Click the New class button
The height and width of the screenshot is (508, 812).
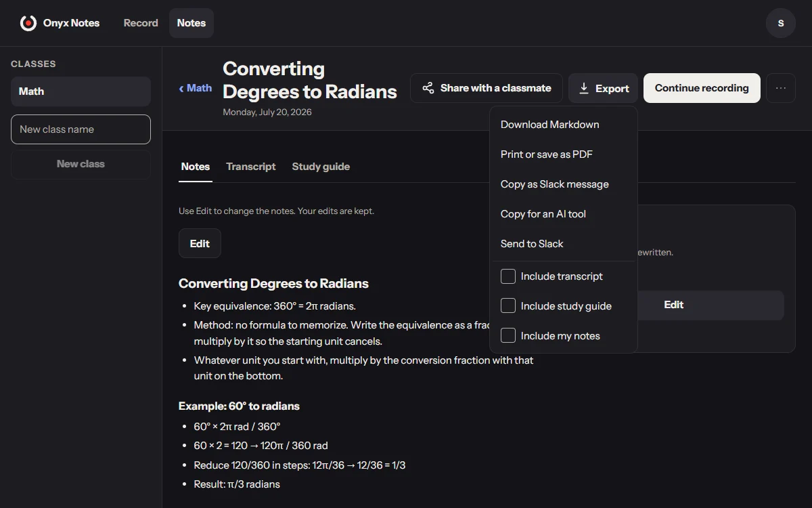pyautogui.click(x=81, y=164)
